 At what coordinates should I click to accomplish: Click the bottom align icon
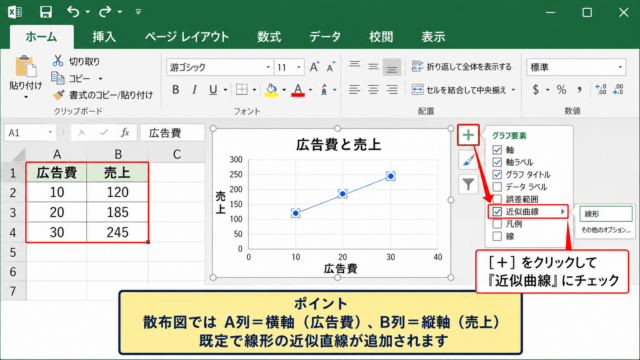(392, 68)
